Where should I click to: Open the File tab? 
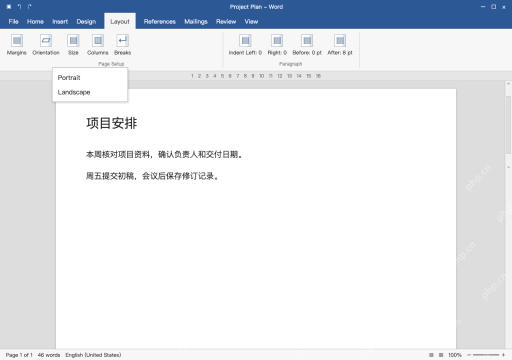pos(14,22)
